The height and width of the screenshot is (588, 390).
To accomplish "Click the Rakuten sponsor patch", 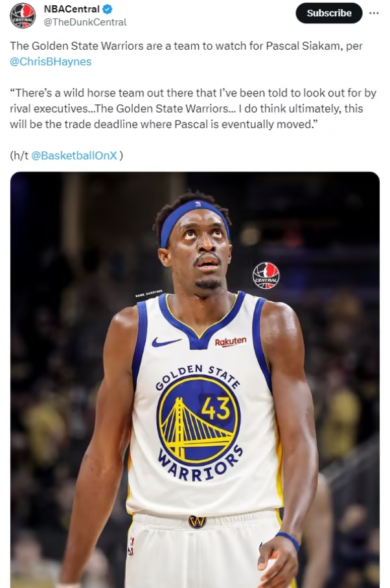I will pos(231,341).
